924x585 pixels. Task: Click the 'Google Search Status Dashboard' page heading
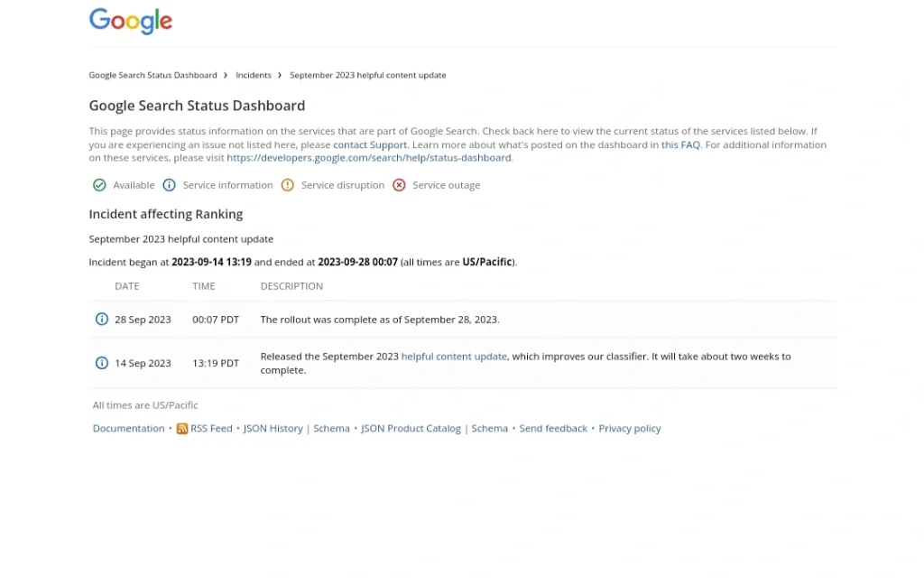coord(197,106)
